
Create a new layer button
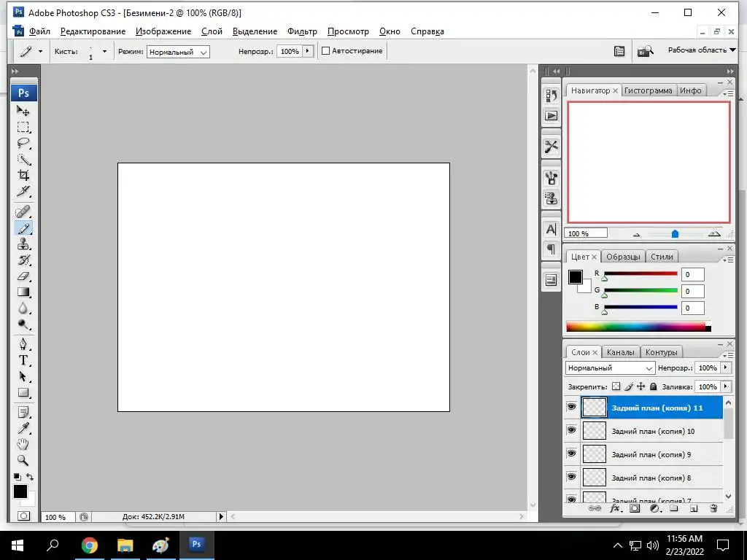(x=694, y=508)
